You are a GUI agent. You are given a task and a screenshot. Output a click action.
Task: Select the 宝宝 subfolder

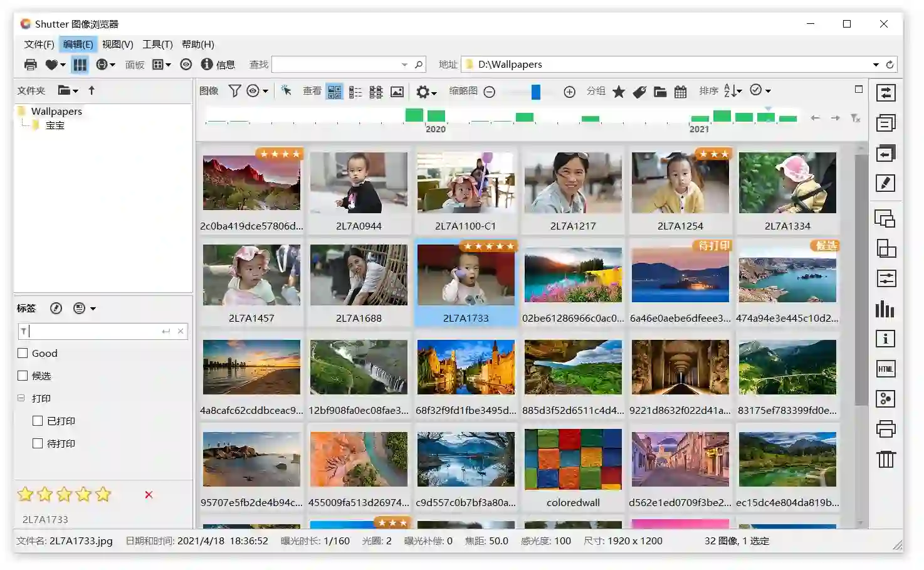click(55, 125)
